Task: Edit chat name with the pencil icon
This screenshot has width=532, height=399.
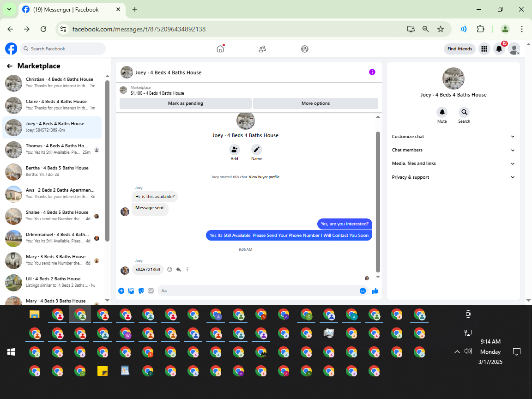Action: (x=256, y=150)
